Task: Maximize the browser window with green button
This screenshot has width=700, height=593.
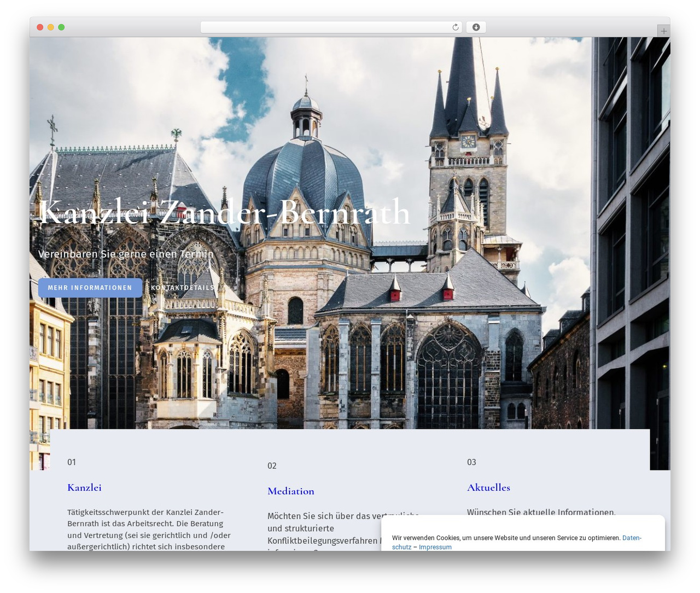Action: [x=61, y=27]
